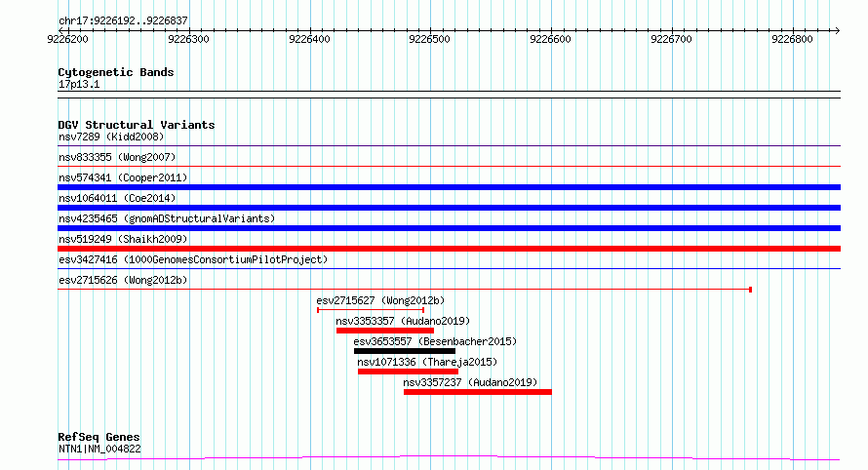This screenshot has width=868, height=470.
Task: Click the nsv3357237 (Audano2019) label
Action: coord(470,382)
